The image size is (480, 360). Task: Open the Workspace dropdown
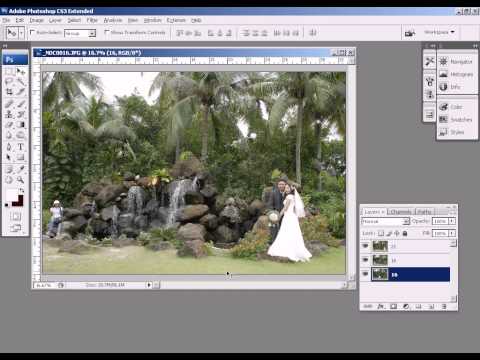pyautogui.click(x=439, y=32)
